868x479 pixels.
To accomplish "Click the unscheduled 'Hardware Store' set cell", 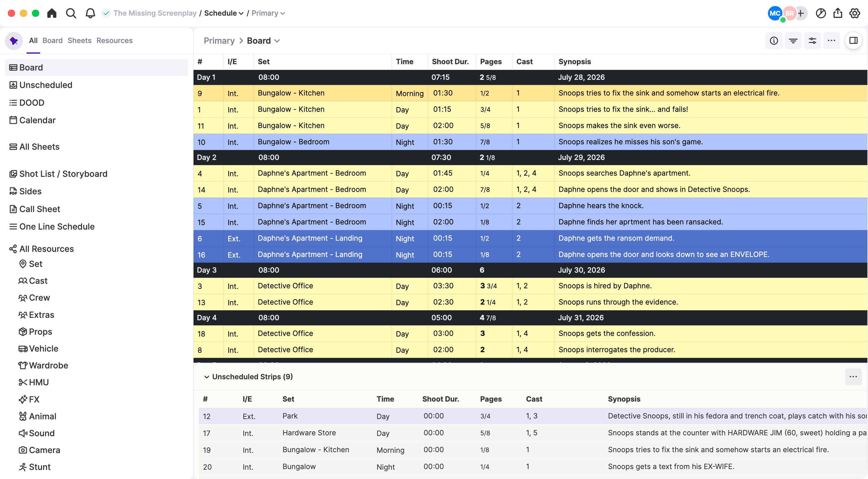I will [x=309, y=433].
